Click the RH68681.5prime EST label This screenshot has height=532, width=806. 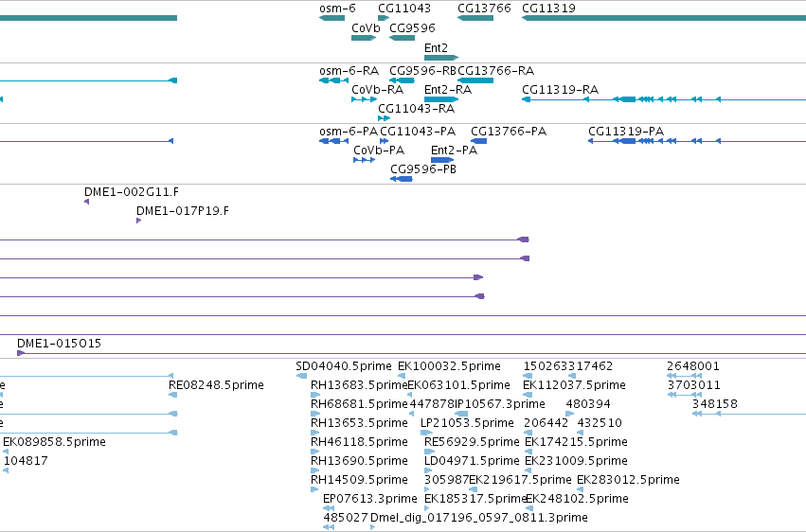[x=359, y=404]
